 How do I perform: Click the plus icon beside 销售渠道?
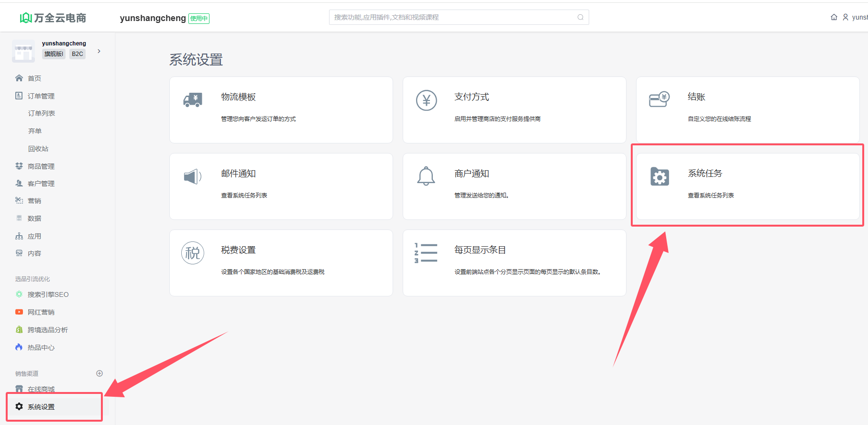[x=99, y=373]
